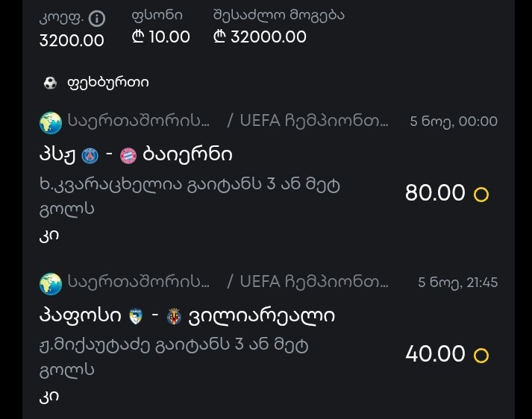Select the 80.00 odds value

tap(435, 193)
